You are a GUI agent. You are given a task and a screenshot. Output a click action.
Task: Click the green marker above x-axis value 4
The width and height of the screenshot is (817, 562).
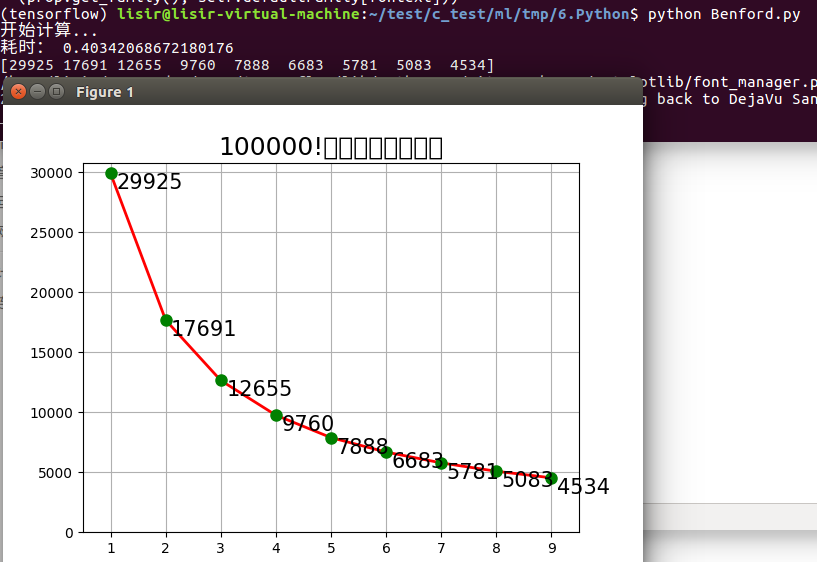[276, 415]
